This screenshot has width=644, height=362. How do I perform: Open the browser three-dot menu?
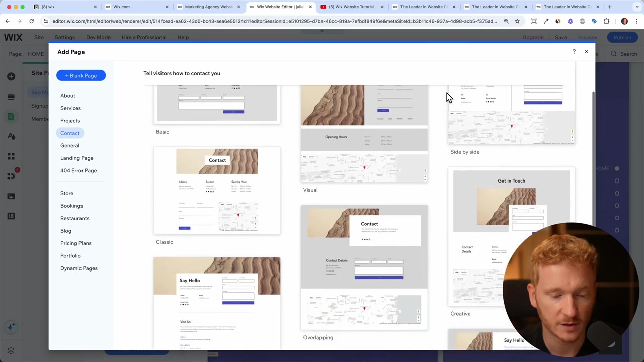636,21
